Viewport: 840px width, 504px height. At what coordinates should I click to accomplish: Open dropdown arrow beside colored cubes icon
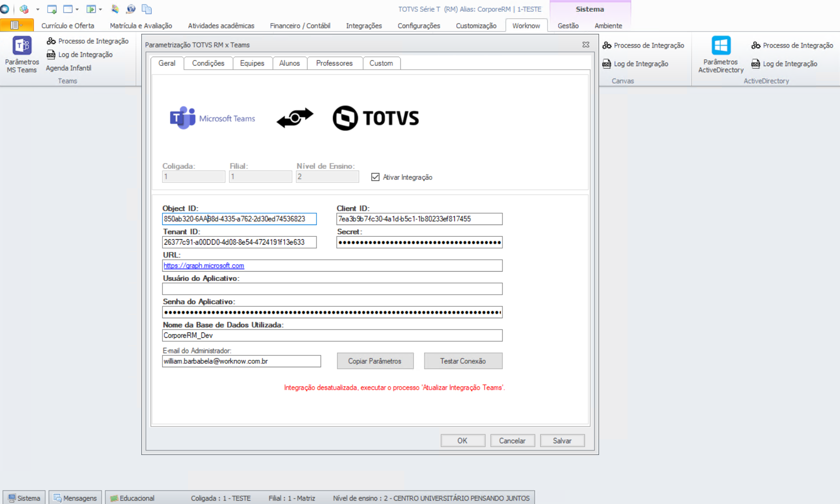point(38,9)
